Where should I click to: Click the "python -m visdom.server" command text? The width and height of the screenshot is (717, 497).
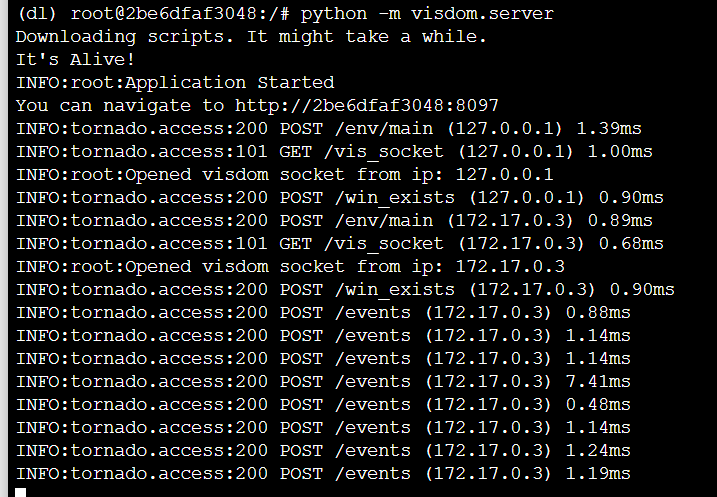tap(426, 13)
